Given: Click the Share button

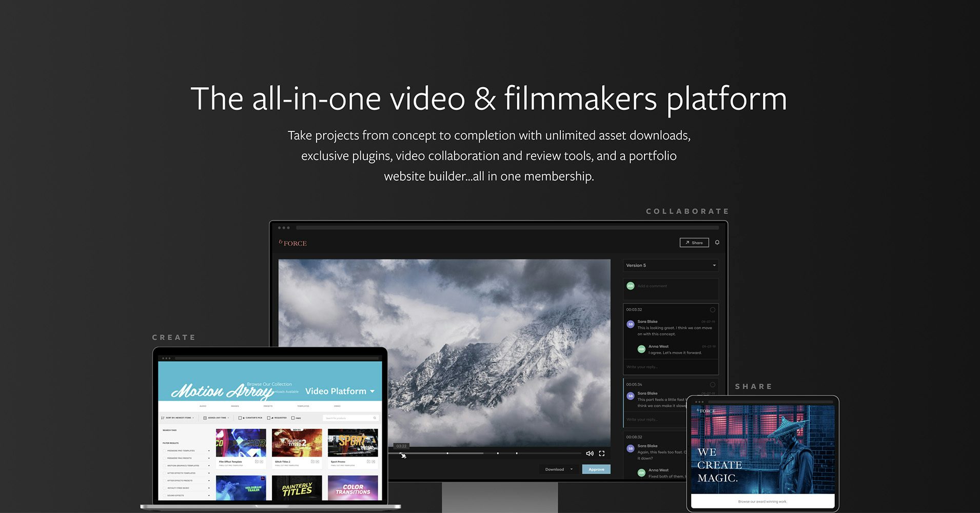Looking at the screenshot, I should (x=694, y=243).
